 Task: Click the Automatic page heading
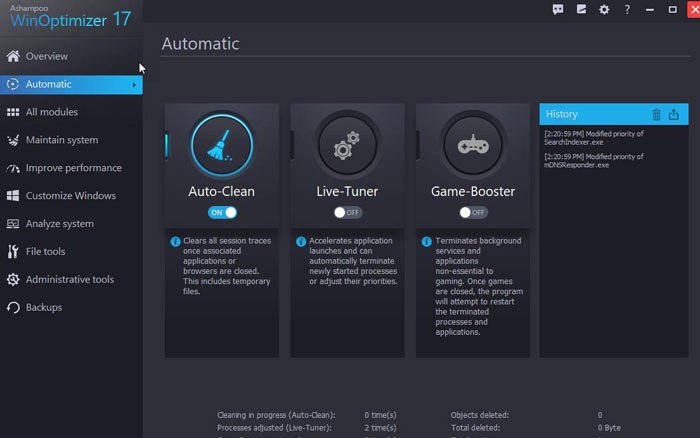200,44
